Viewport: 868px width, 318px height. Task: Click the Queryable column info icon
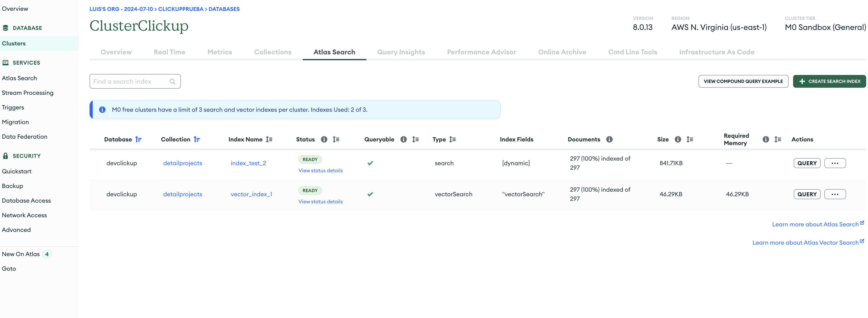403,139
